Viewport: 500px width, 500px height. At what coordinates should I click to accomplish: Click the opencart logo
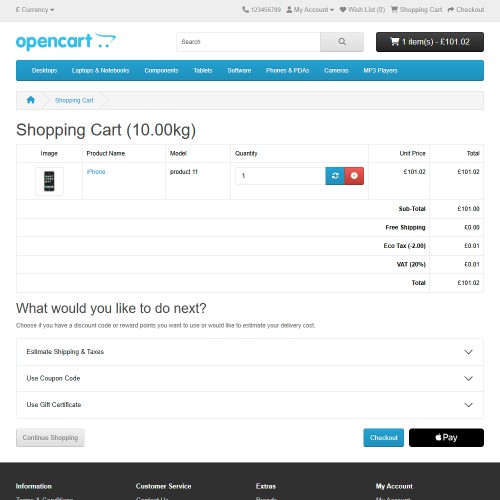pos(66,42)
